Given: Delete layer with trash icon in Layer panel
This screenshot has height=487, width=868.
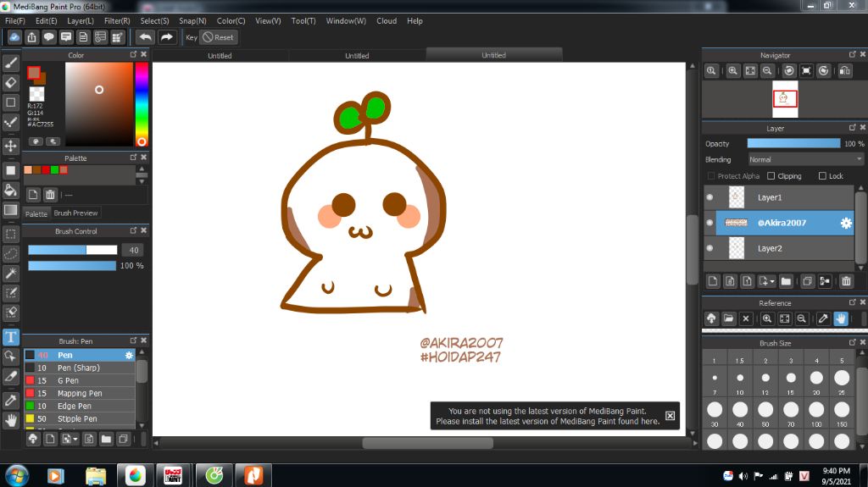Looking at the screenshot, I should 846,281.
